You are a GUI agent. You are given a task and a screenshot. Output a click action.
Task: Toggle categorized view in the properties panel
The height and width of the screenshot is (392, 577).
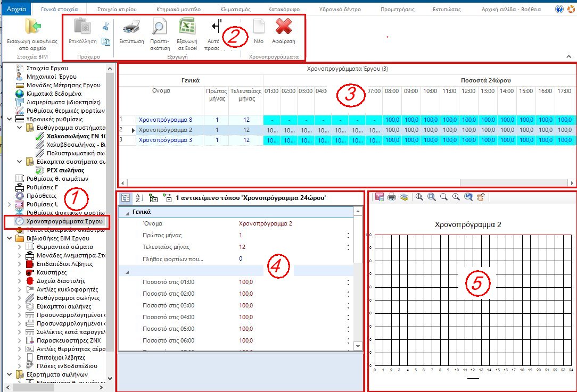point(125,197)
